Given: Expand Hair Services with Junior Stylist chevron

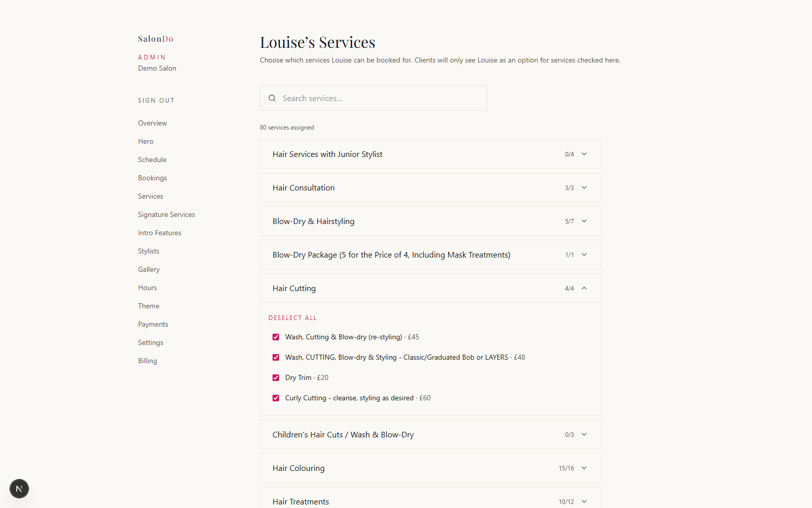Looking at the screenshot, I should click(x=584, y=154).
